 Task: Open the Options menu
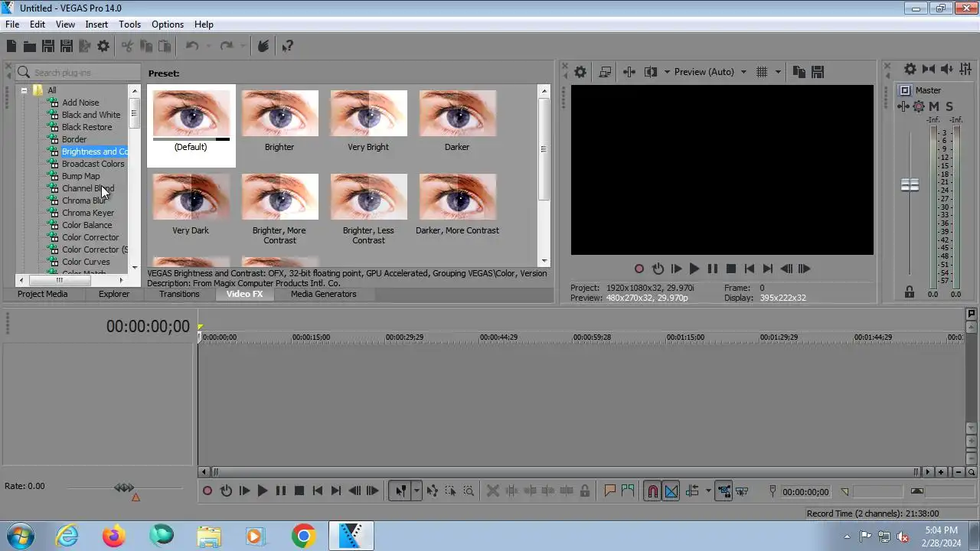point(167,24)
